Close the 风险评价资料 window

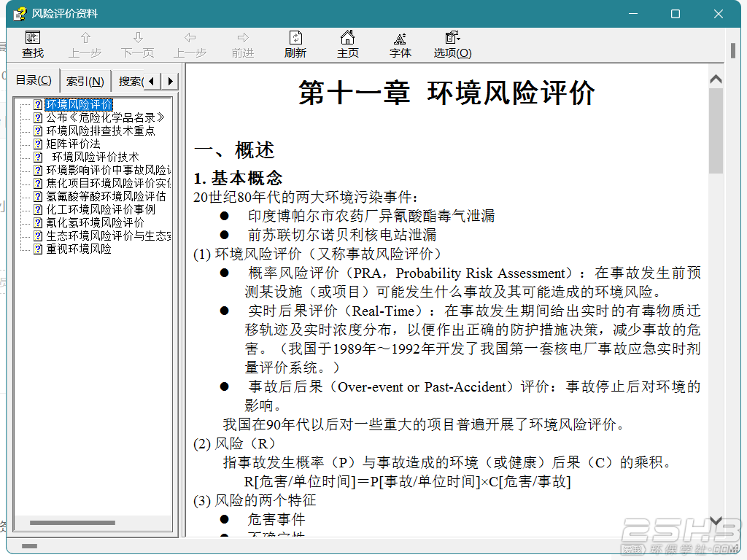(719, 14)
